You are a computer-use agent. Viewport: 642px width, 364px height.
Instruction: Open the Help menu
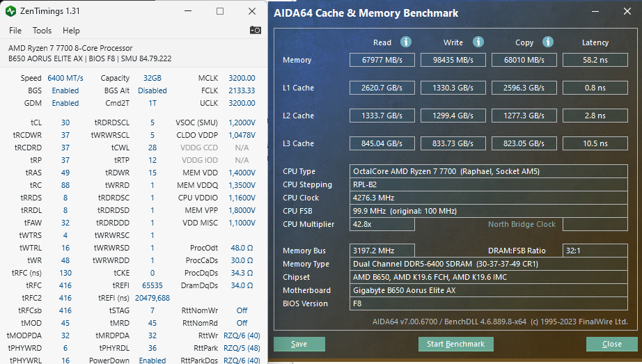(71, 31)
